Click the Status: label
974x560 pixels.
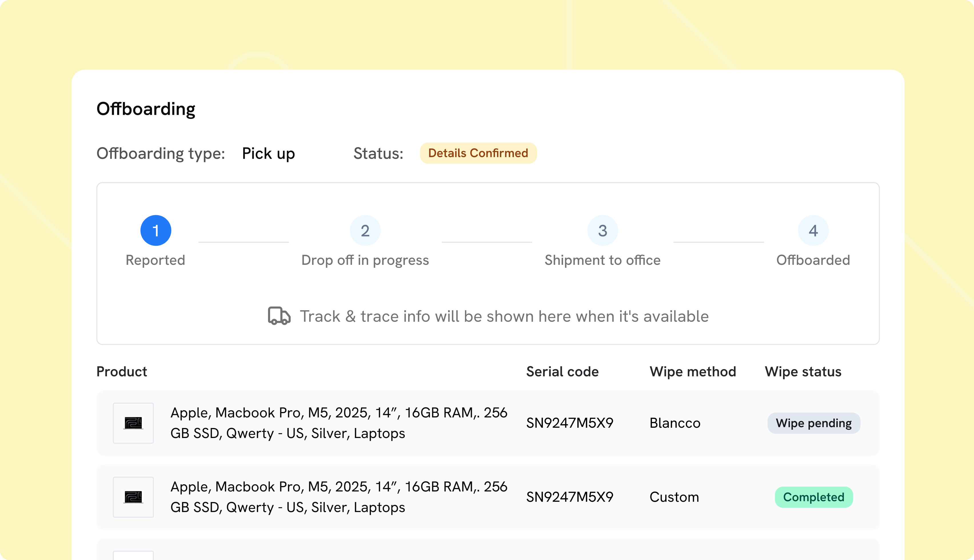tap(378, 153)
